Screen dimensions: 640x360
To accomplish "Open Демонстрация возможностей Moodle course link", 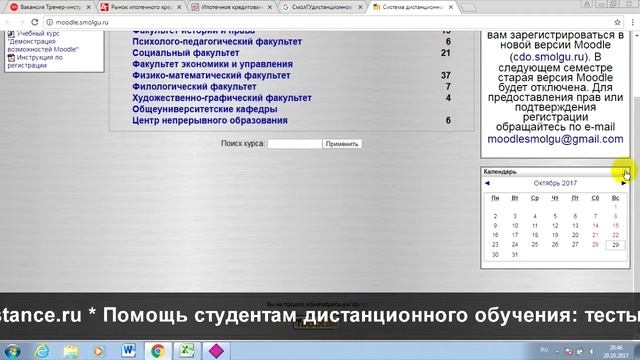I will click(43, 41).
